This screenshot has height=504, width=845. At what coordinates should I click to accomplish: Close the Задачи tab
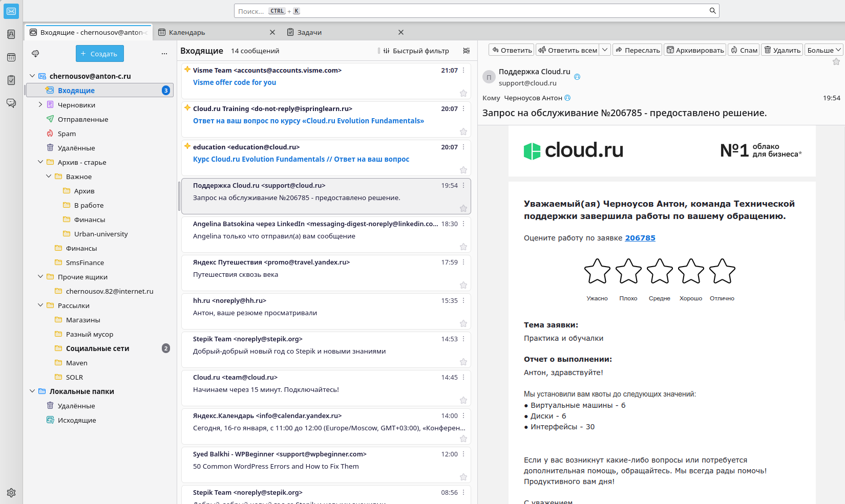tap(401, 32)
